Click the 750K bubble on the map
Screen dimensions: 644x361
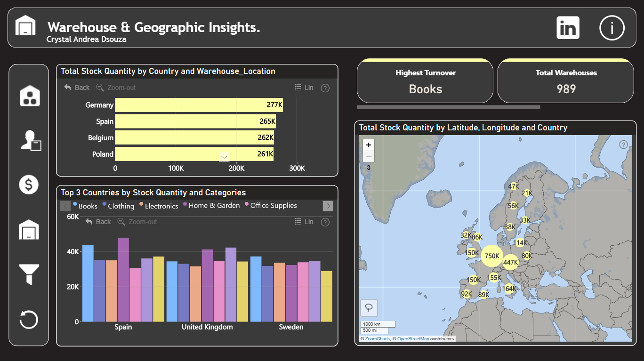coord(492,256)
